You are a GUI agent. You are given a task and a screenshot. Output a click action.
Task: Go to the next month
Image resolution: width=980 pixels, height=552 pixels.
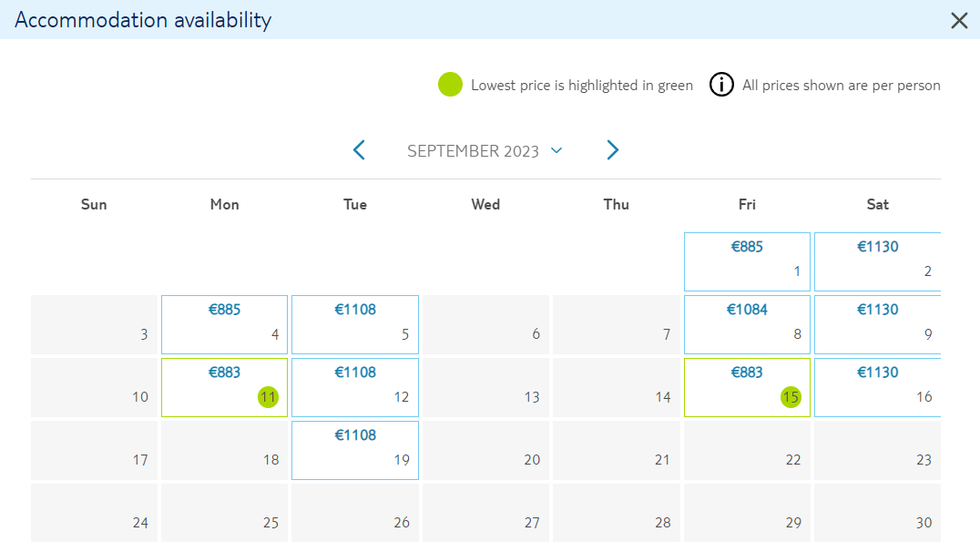coord(612,150)
